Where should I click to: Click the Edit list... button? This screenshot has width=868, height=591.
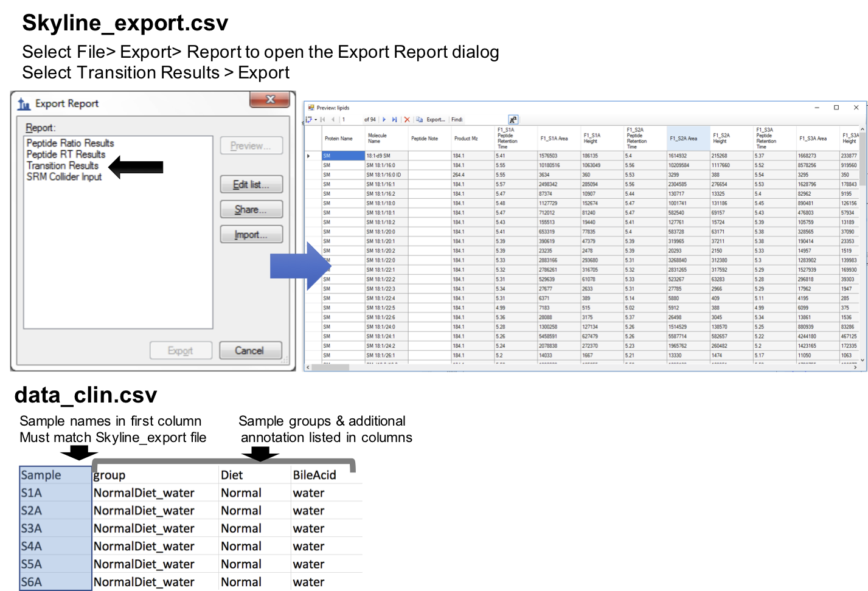(x=251, y=184)
